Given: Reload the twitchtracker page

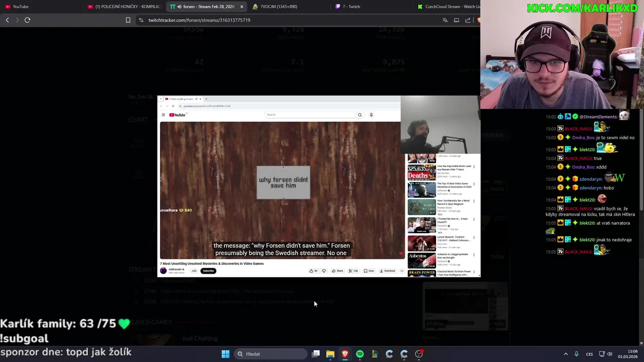Looking at the screenshot, I should (27, 20).
